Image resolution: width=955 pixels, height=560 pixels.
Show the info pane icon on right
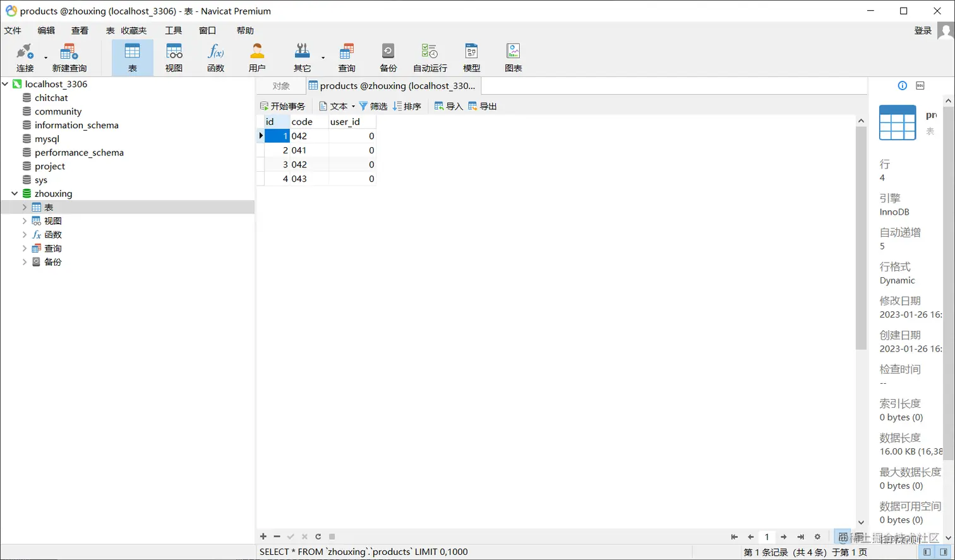click(903, 86)
